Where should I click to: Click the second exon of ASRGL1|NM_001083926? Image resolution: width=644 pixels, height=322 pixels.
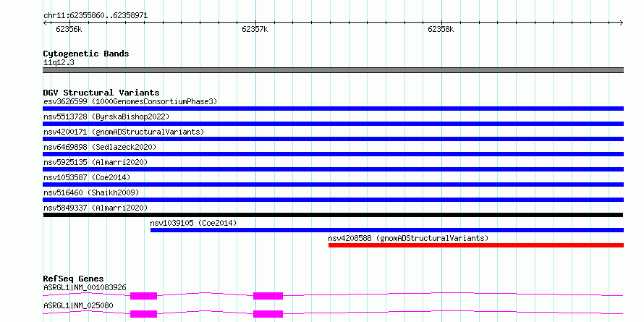268,296
